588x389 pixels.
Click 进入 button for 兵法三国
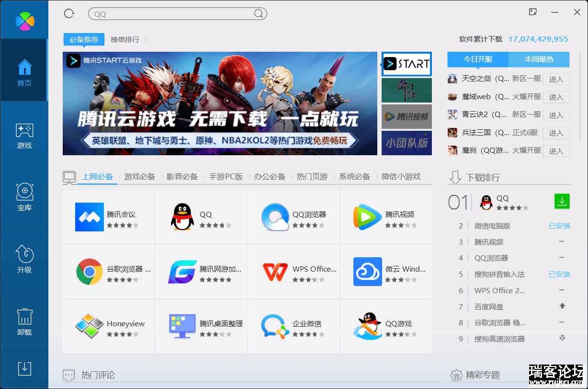coord(556,133)
